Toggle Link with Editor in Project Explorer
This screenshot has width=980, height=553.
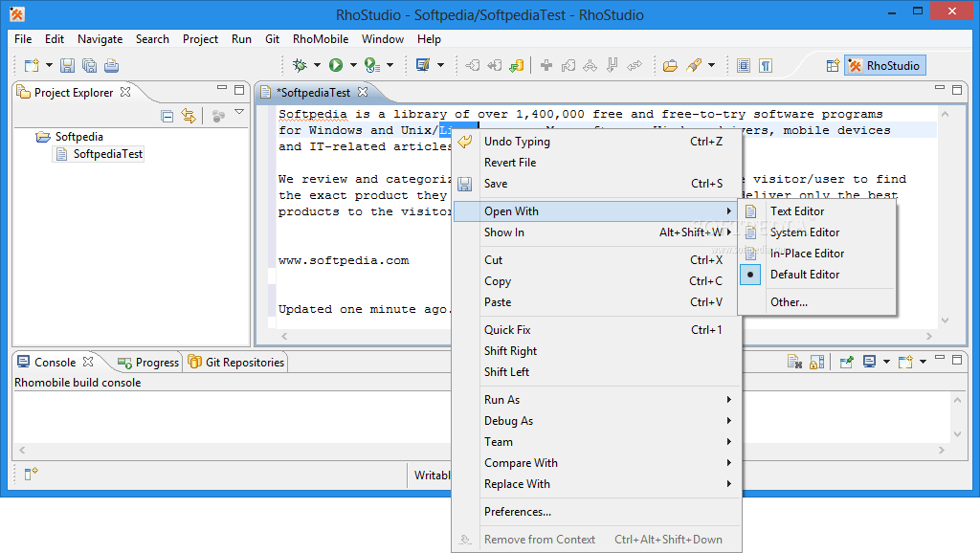pyautogui.click(x=189, y=116)
